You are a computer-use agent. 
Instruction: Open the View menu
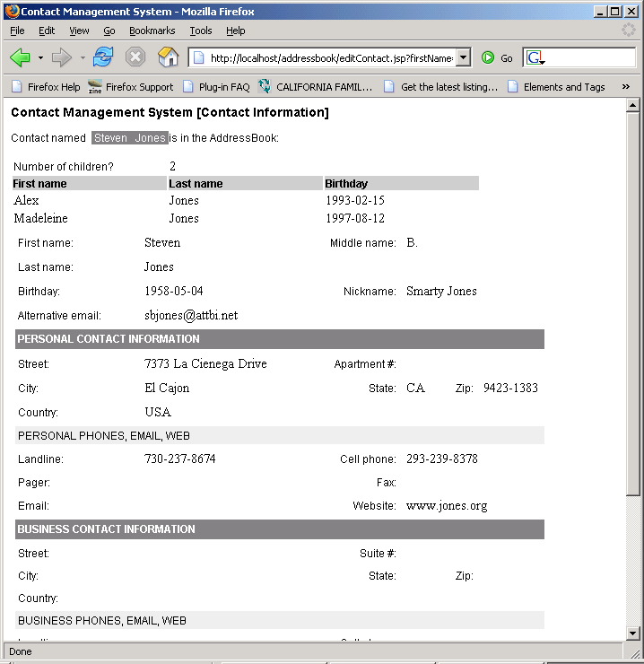pyautogui.click(x=79, y=31)
